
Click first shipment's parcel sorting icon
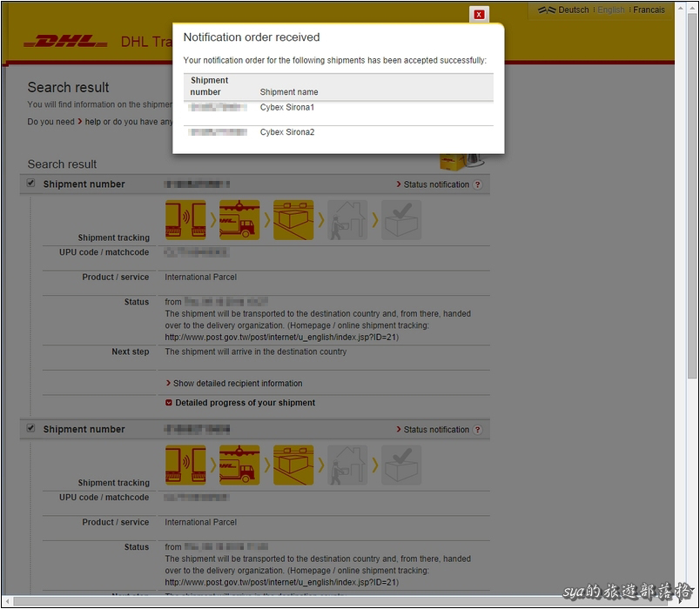pyautogui.click(x=293, y=219)
